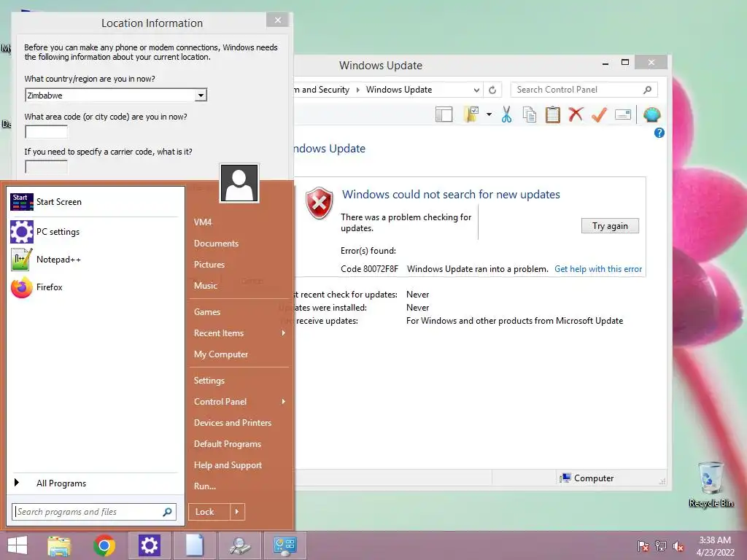Click the Try again button
The height and width of the screenshot is (560, 747).
[610, 226]
